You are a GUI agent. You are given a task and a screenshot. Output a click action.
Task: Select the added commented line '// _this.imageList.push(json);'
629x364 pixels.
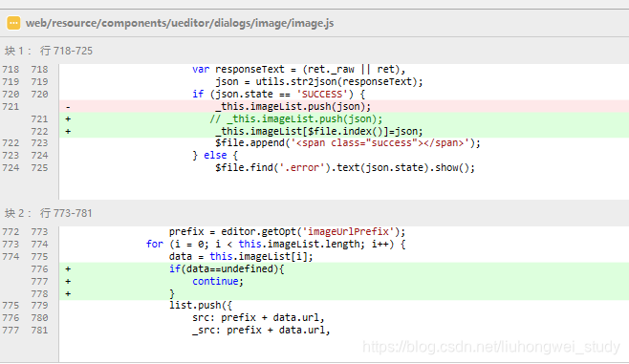[296, 119]
